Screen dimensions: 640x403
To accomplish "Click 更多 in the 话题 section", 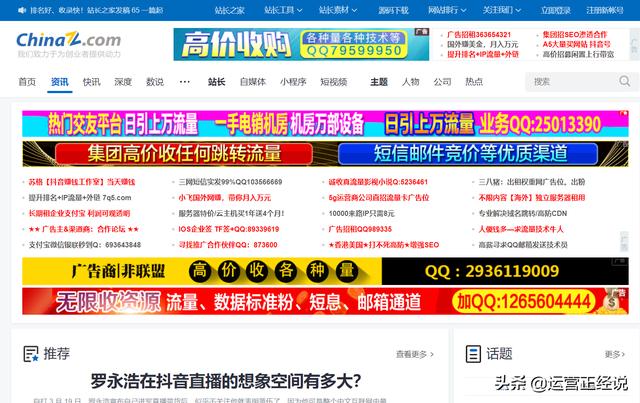I will pyautogui.click(x=615, y=354).
